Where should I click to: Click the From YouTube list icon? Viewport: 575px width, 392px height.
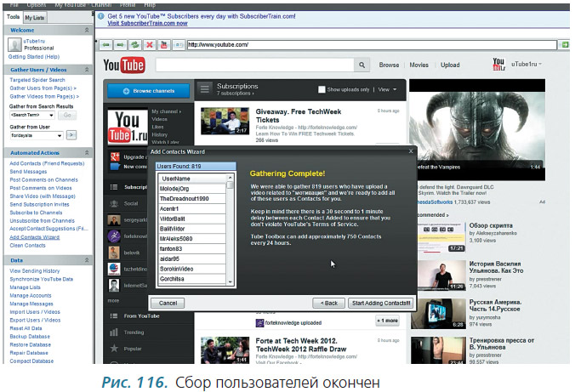click(114, 315)
